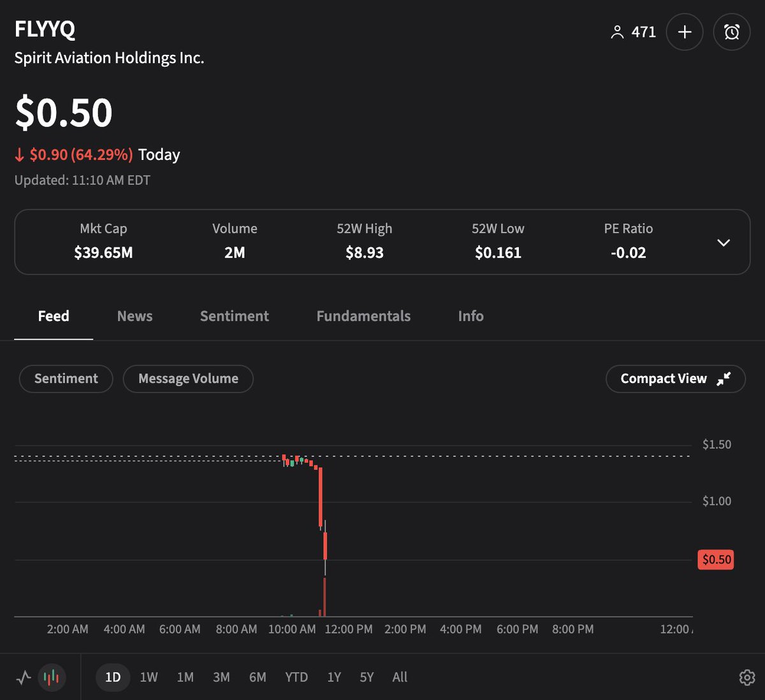Click the Volume 2M value
The image size is (765, 700).
point(235,253)
